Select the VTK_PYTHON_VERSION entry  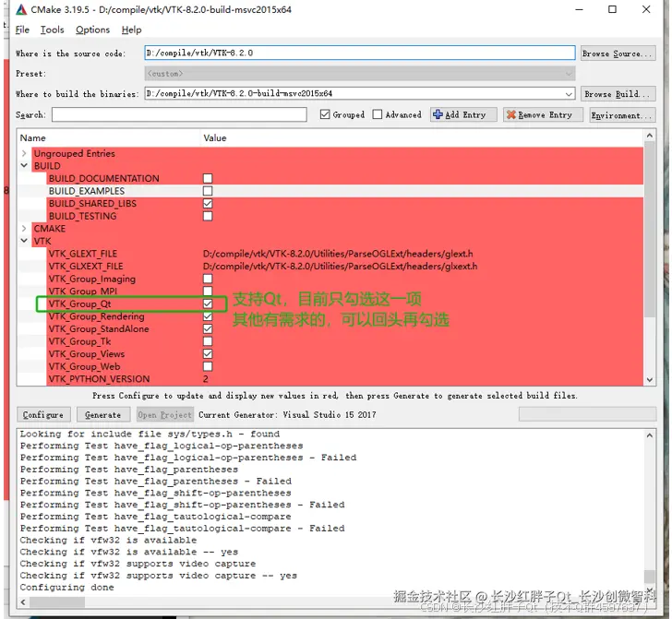point(99,379)
